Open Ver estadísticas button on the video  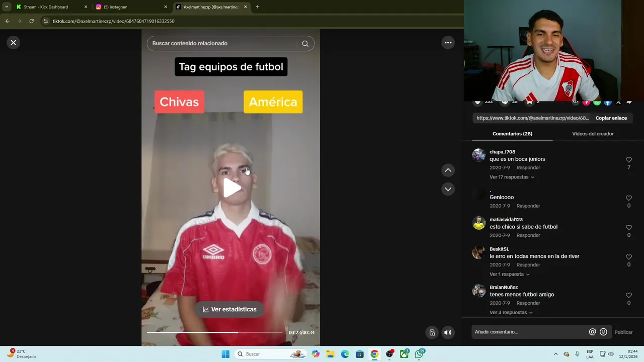(x=229, y=309)
